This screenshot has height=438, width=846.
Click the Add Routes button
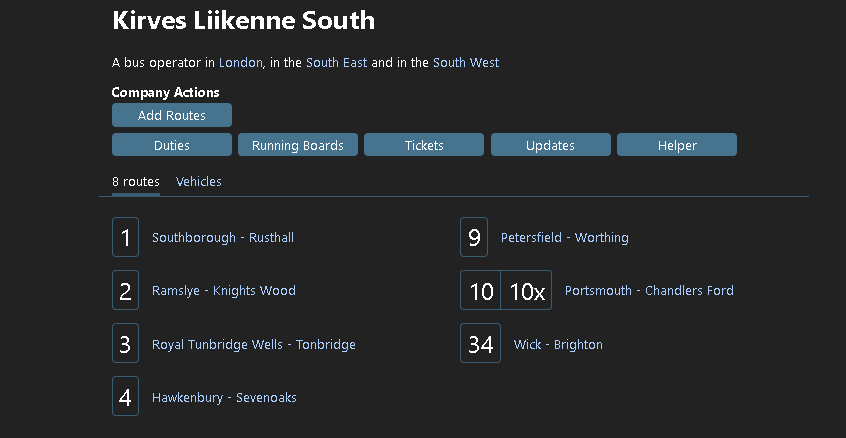(x=172, y=115)
